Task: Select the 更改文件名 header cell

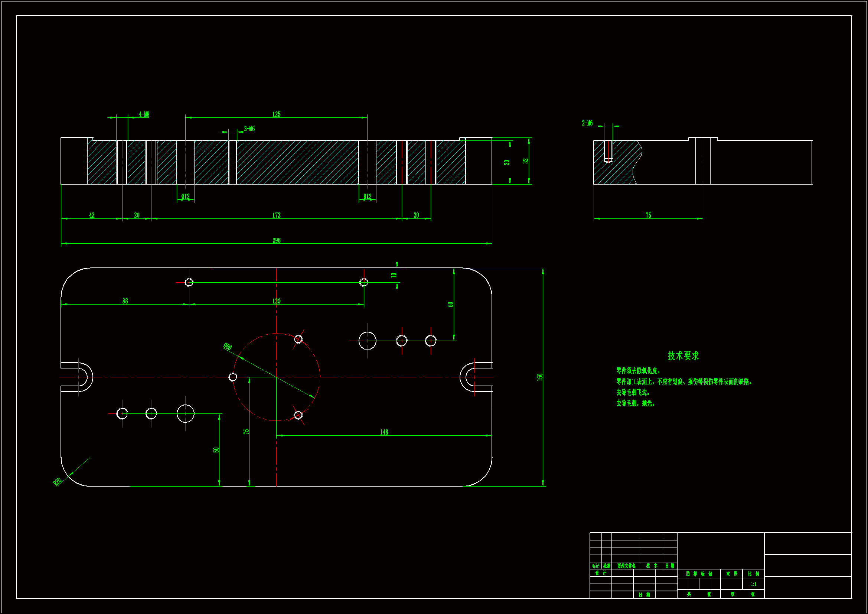Action: [626, 566]
